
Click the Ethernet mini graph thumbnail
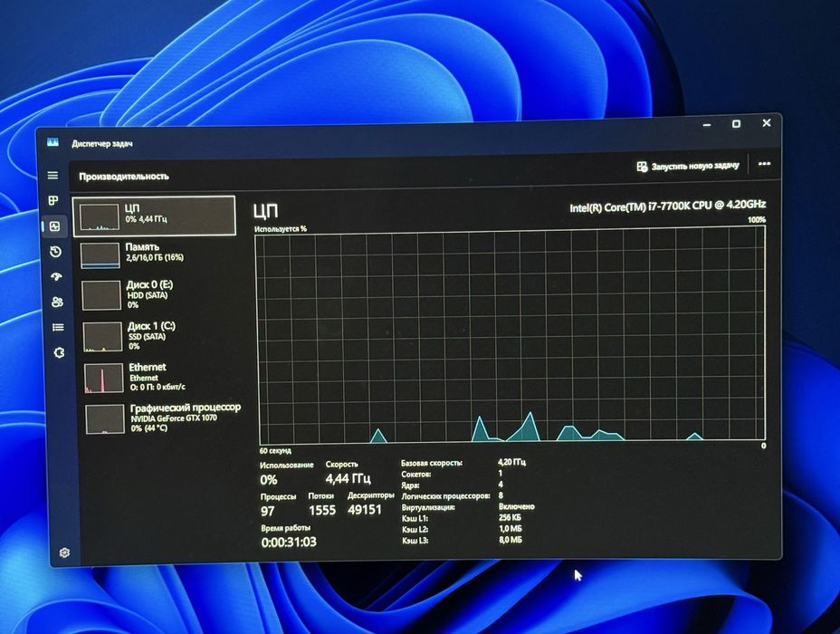point(103,379)
